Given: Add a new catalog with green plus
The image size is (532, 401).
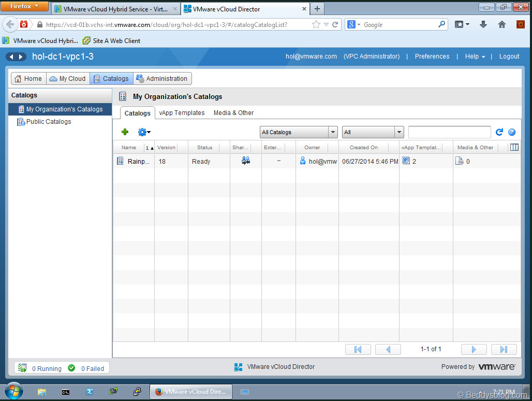Looking at the screenshot, I should click(125, 132).
